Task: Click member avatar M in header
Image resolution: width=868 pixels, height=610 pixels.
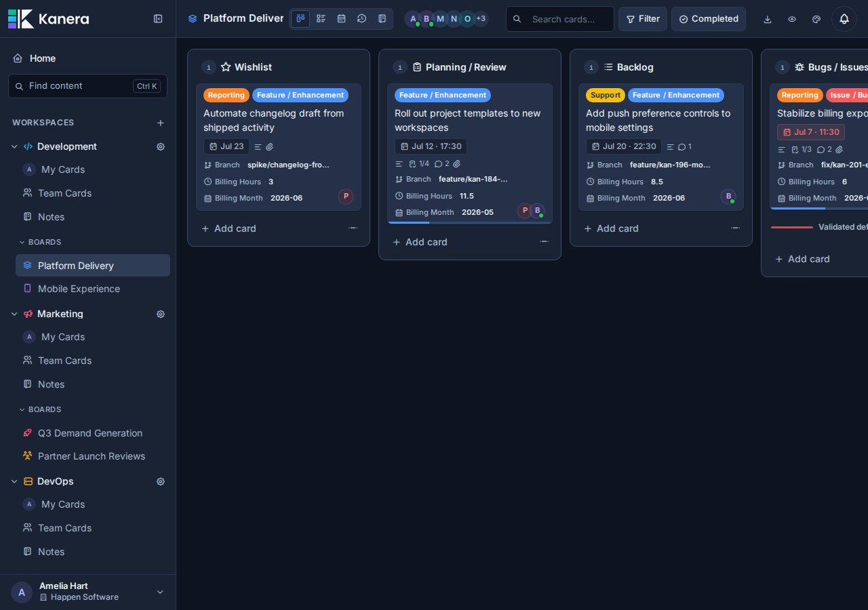Action: (x=440, y=19)
